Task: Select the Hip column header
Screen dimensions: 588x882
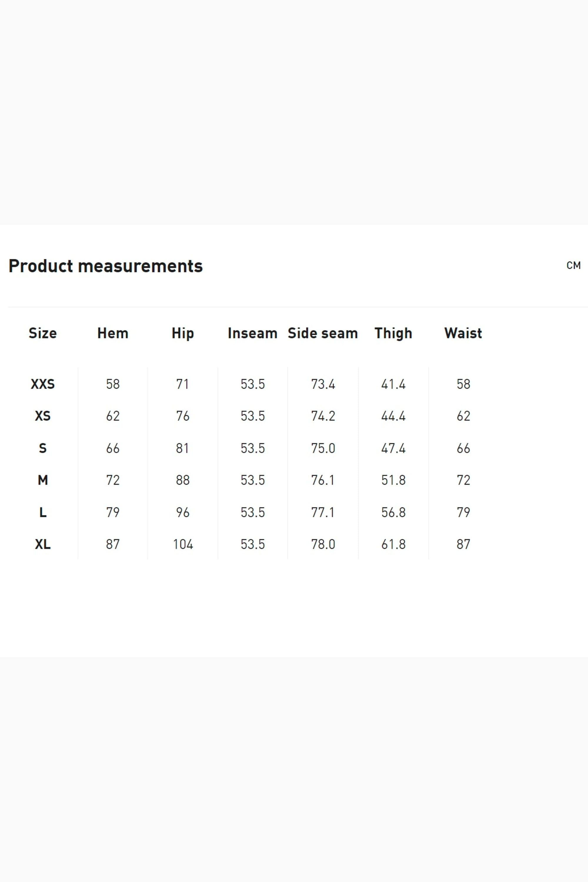Action: click(183, 333)
